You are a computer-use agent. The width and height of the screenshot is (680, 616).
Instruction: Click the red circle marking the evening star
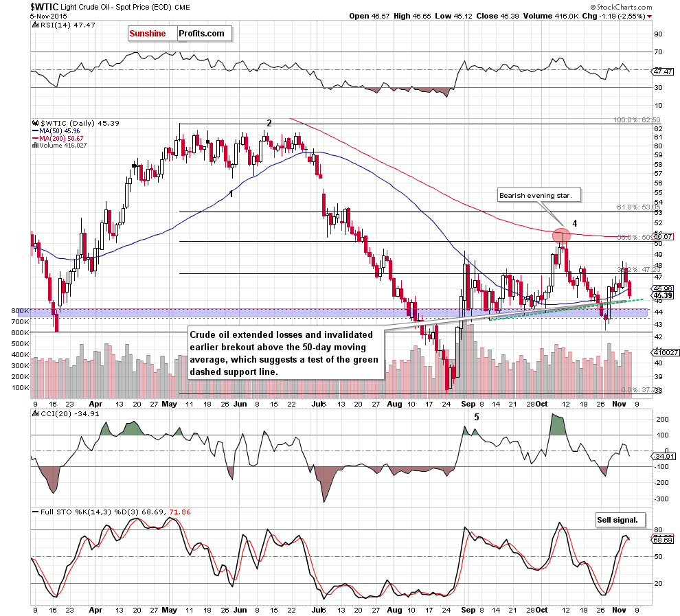click(x=561, y=236)
